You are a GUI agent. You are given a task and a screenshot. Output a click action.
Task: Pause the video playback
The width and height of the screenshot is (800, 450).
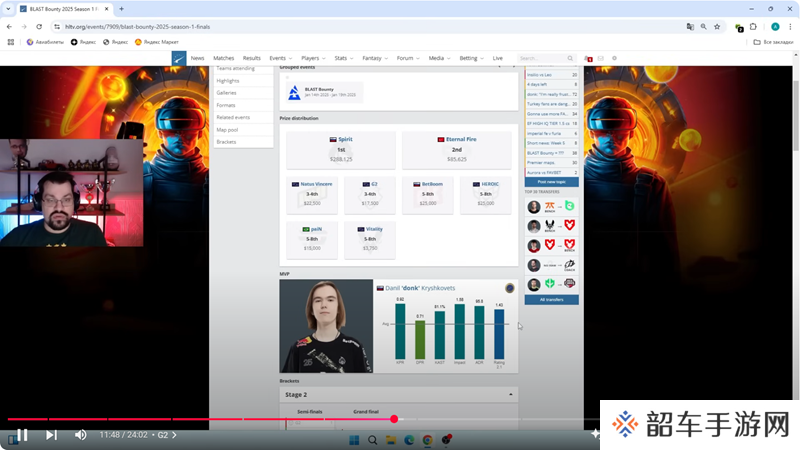pos(21,435)
